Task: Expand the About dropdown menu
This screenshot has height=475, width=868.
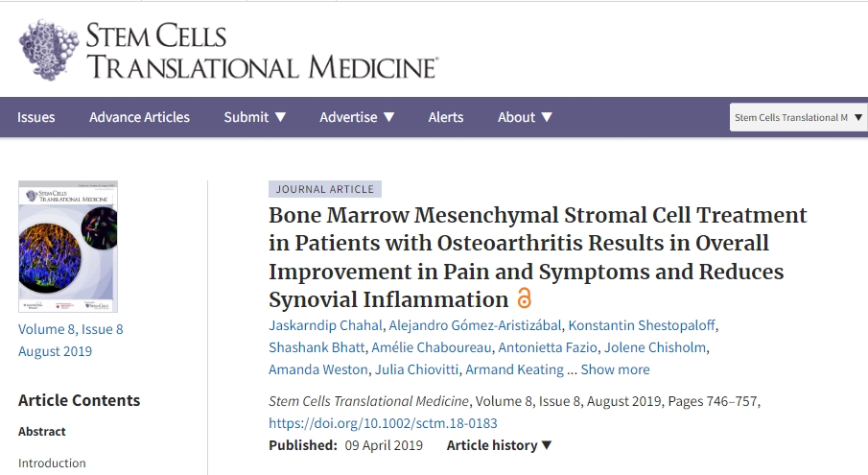Action: [x=525, y=117]
